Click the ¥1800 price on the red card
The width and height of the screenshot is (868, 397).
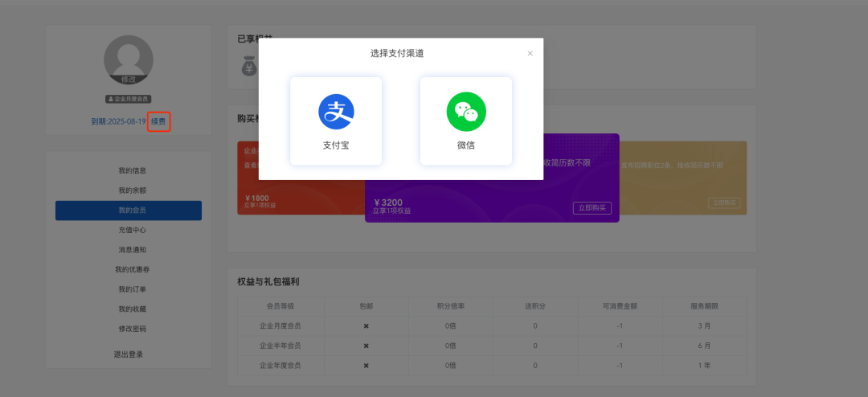257,198
